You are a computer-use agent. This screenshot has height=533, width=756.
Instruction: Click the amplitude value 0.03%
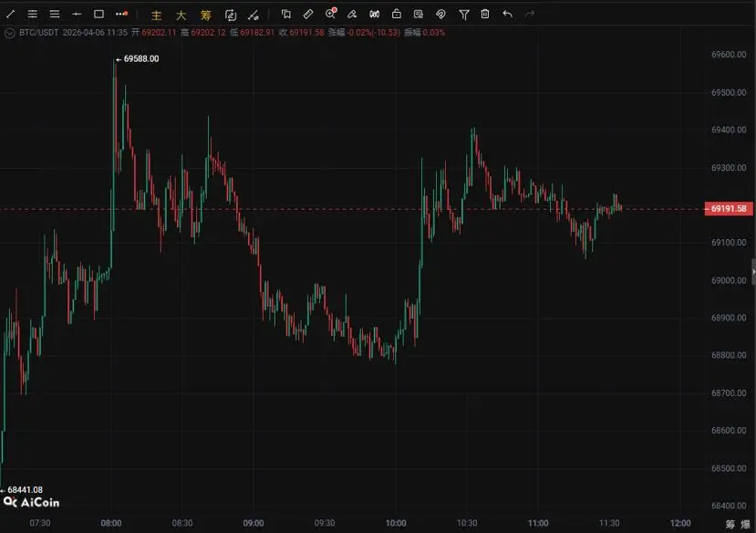point(434,32)
